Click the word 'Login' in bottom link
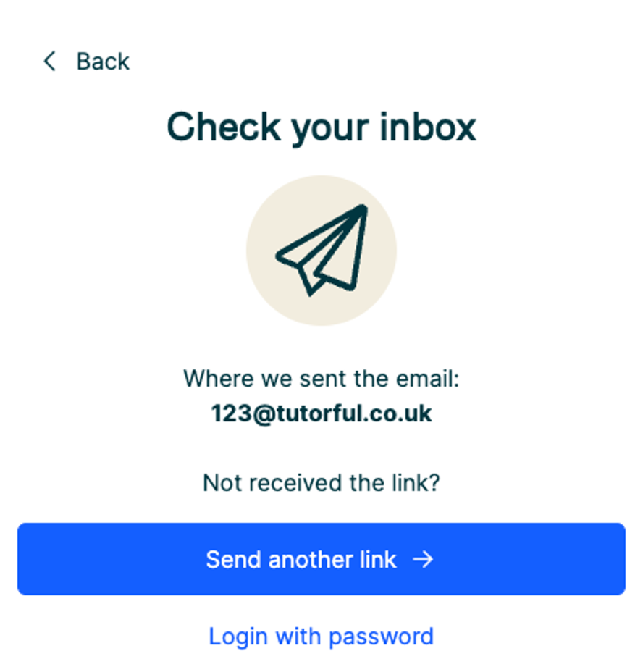The height and width of the screenshot is (672, 643). 238,637
